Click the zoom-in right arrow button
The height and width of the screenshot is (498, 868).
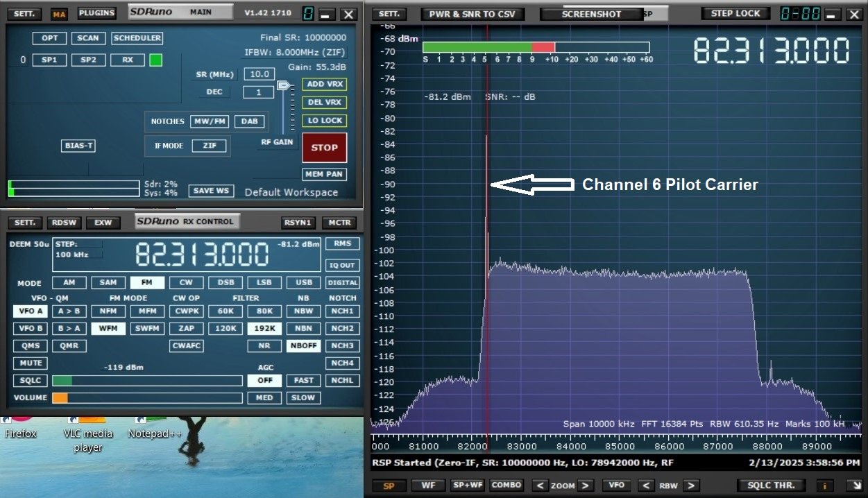pyautogui.click(x=586, y=486)
